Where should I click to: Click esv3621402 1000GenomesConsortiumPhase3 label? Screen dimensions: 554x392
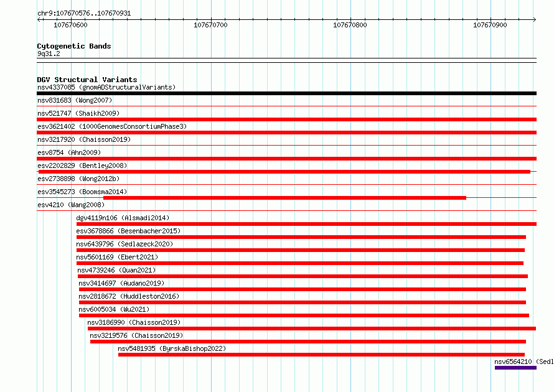[112, 126]
